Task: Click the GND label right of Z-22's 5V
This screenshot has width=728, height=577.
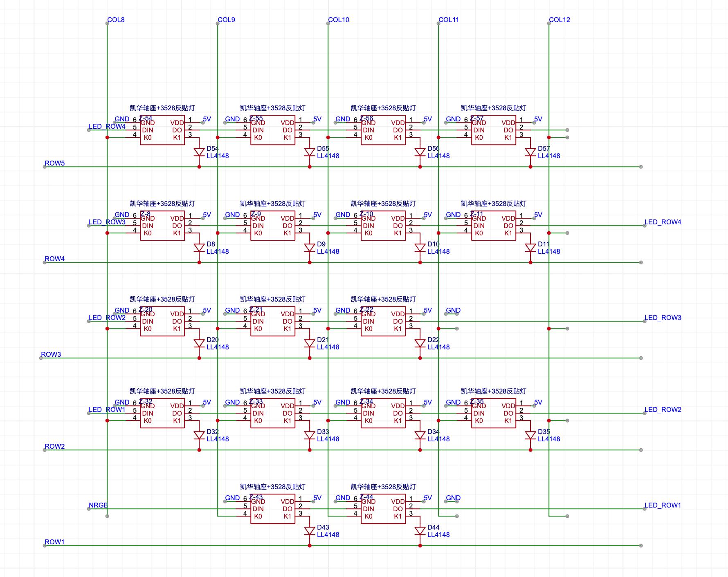Action: 453,310
